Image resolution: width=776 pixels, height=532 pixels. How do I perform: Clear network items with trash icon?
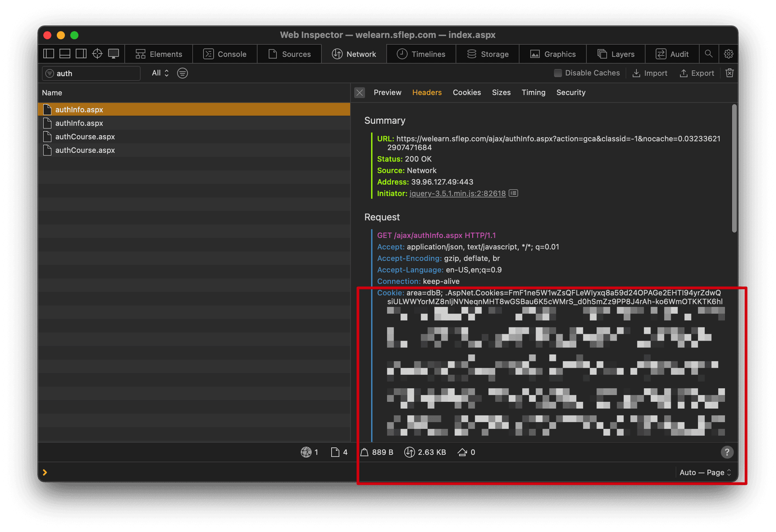(729, 73)
